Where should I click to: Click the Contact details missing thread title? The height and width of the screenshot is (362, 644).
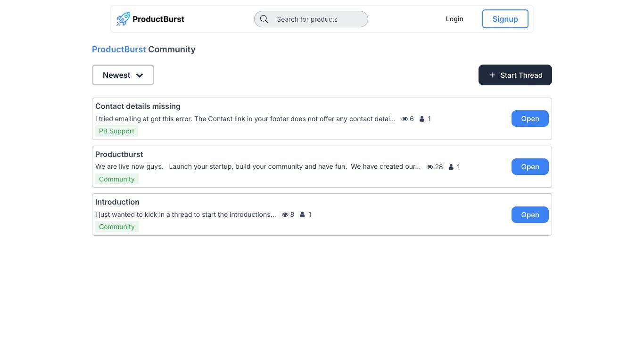pos(138,107)
